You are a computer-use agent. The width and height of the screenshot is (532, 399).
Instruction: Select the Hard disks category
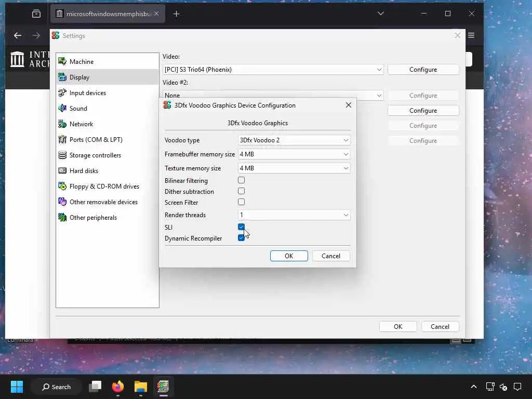pyautogui.click(x=107, y=170)
